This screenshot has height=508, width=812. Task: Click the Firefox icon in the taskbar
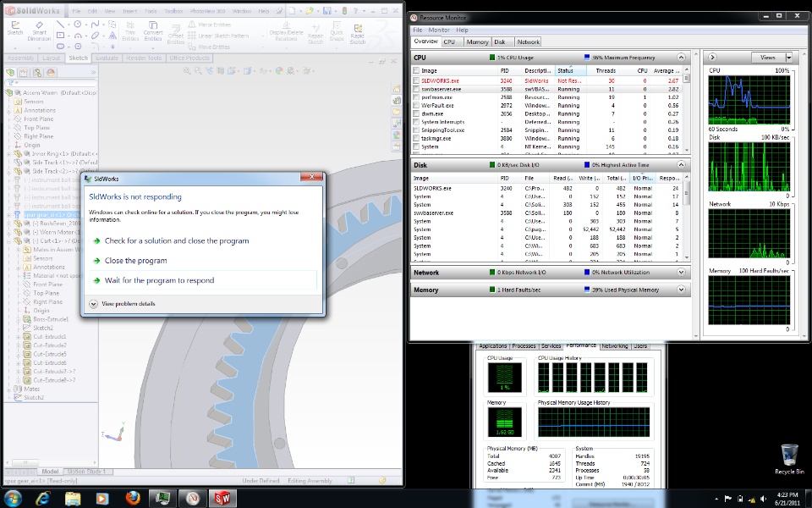click(133, 498)
